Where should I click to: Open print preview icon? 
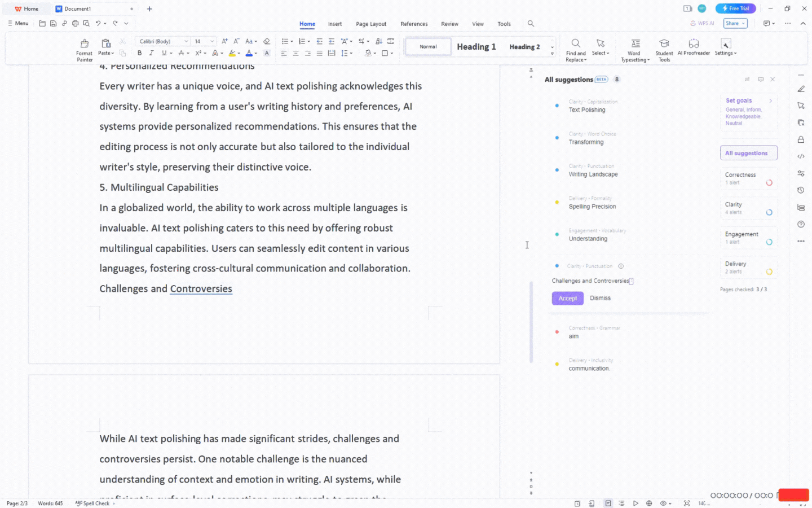(86, 23)
